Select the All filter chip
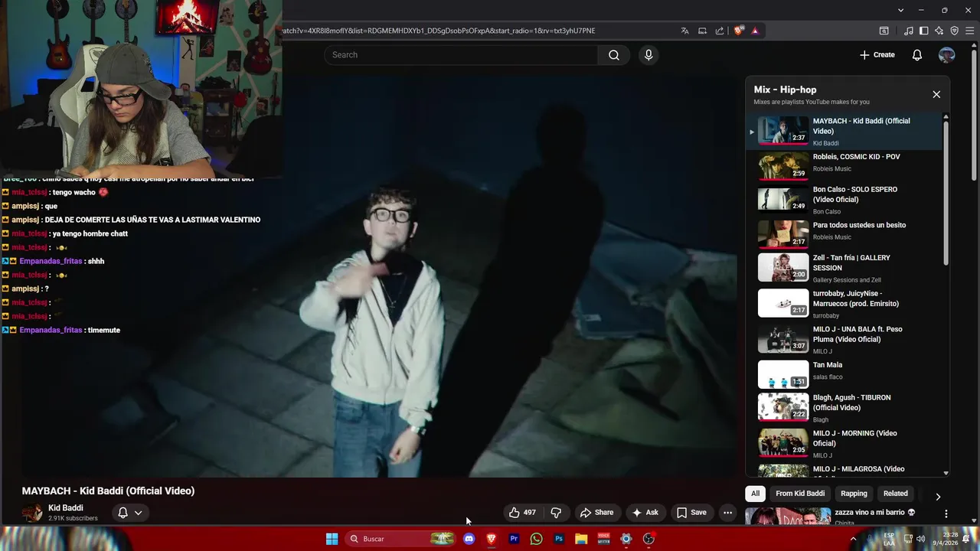This screenshot has height=551, width=980. (x=755, y=494)
